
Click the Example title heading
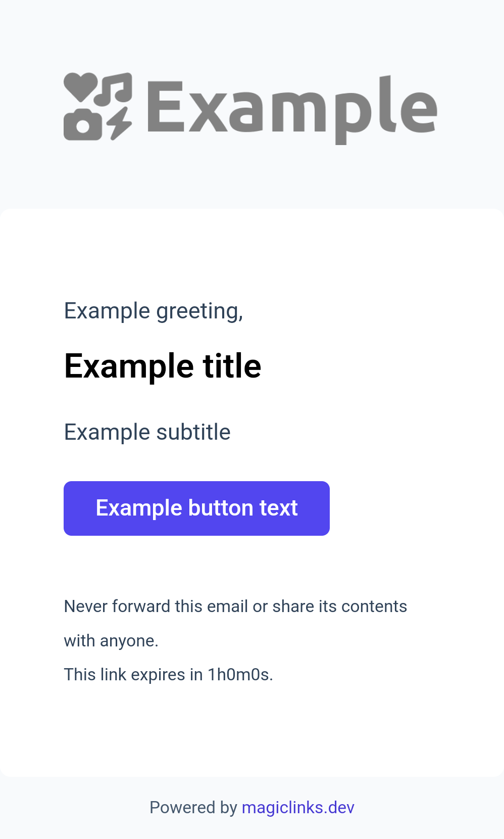point(163,366)
